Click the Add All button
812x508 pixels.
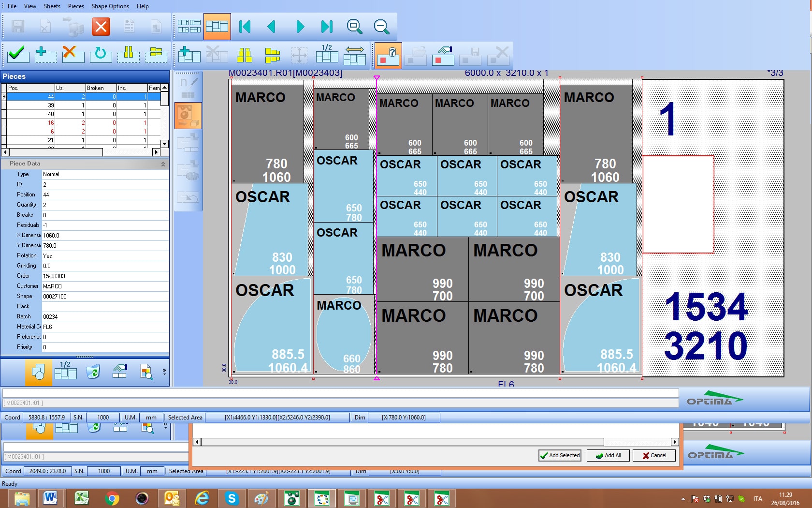[608, 455]
